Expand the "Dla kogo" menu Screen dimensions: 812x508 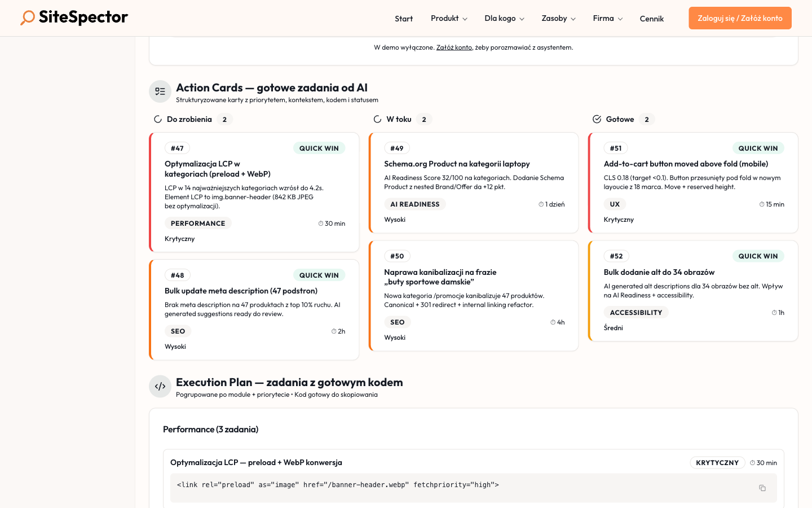[504, 18]
